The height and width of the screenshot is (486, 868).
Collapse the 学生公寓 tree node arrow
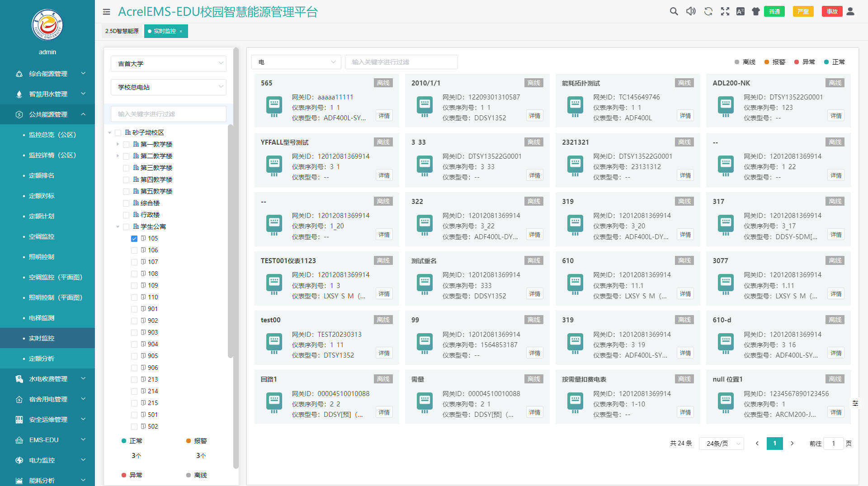(118, 227)
